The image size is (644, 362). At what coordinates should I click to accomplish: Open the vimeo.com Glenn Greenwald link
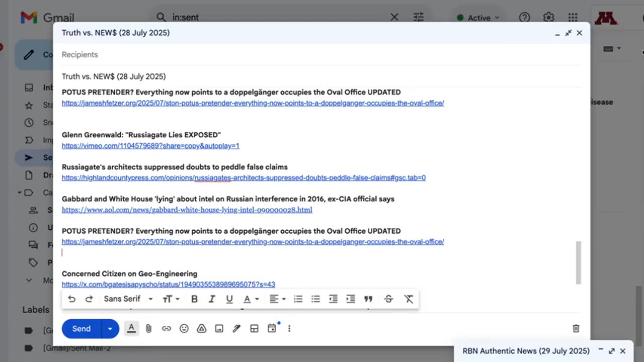(x=150, y=146)
